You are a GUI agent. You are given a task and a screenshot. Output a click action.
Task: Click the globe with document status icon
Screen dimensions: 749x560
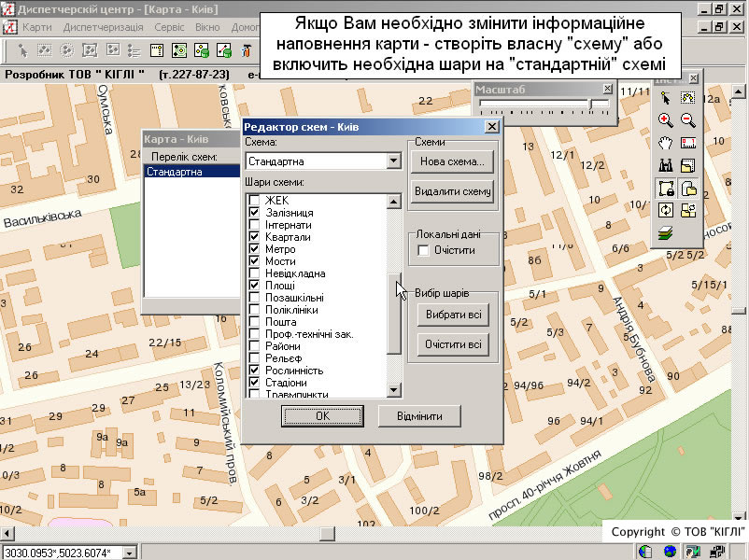(x=645, y=552)
